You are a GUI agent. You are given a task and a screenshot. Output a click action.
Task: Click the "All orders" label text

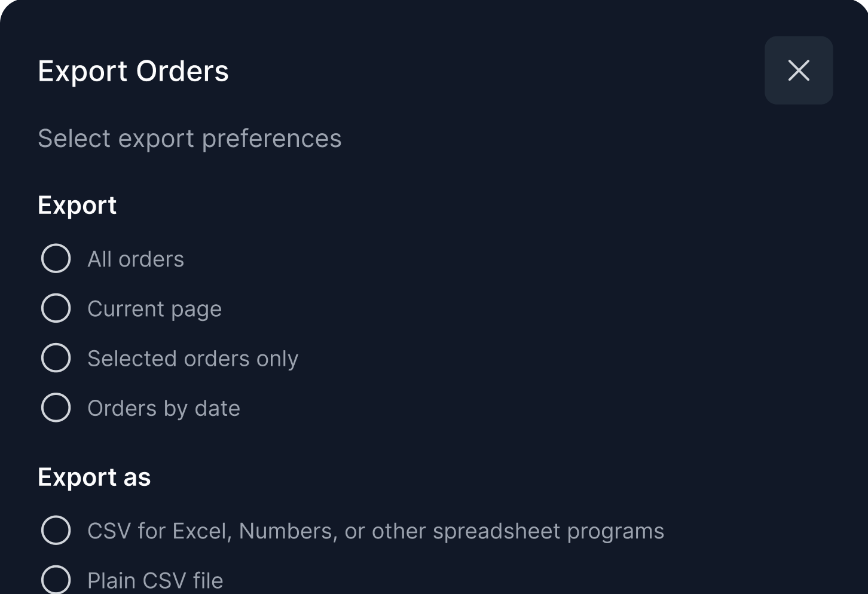136,259
